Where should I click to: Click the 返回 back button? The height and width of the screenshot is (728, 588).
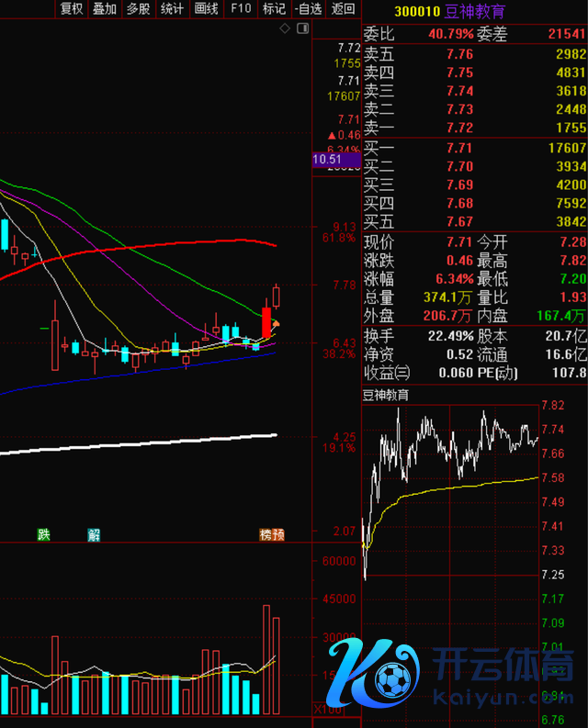[342, 9]
